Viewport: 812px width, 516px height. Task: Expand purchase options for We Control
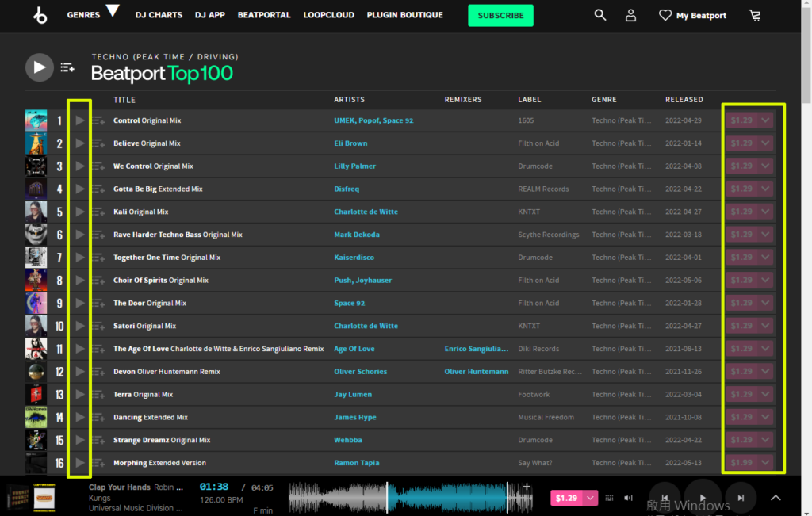coord(765,166)
